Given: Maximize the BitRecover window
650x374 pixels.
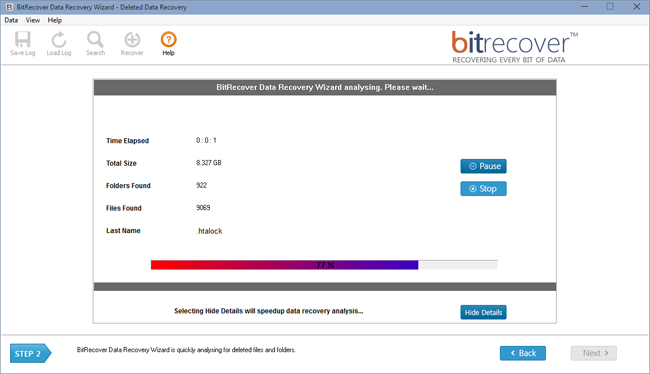Looking at the screenshot, I should tap(610, 7).
